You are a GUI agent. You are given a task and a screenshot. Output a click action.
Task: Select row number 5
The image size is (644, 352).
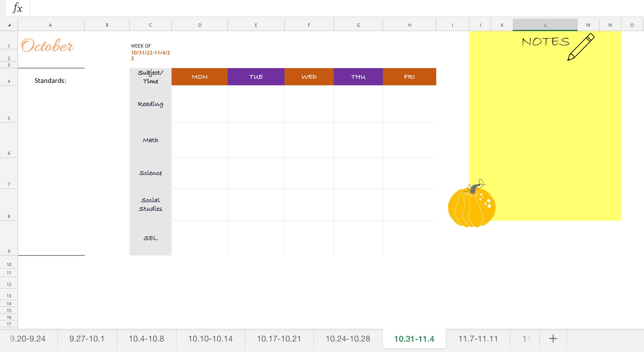click(x=9, y=118)
